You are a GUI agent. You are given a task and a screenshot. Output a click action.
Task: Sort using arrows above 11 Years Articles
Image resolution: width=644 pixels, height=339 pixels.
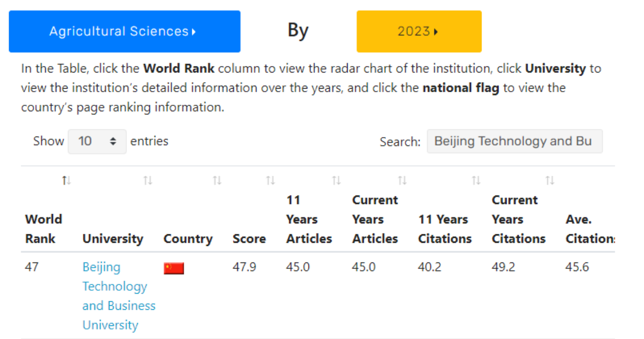pyautogui.click(x=336, y=180)
